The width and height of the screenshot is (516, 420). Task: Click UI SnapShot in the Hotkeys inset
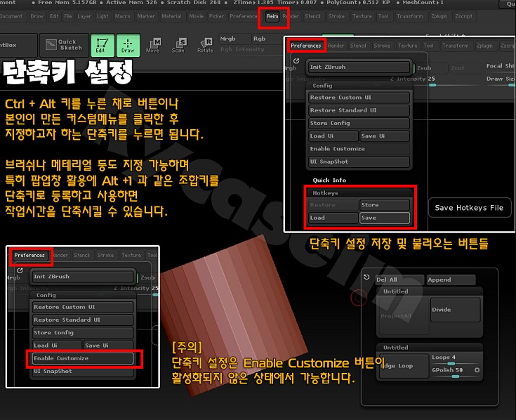point(359,162)
